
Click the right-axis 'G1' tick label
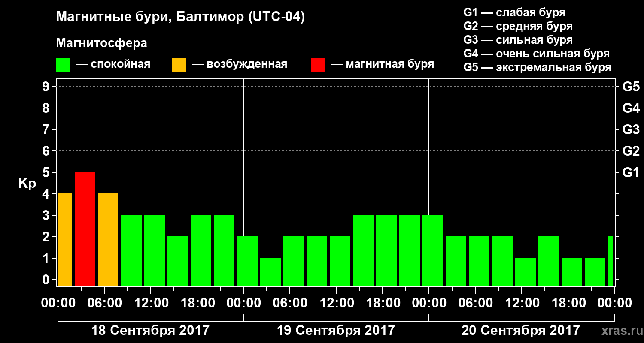[631, 173]
